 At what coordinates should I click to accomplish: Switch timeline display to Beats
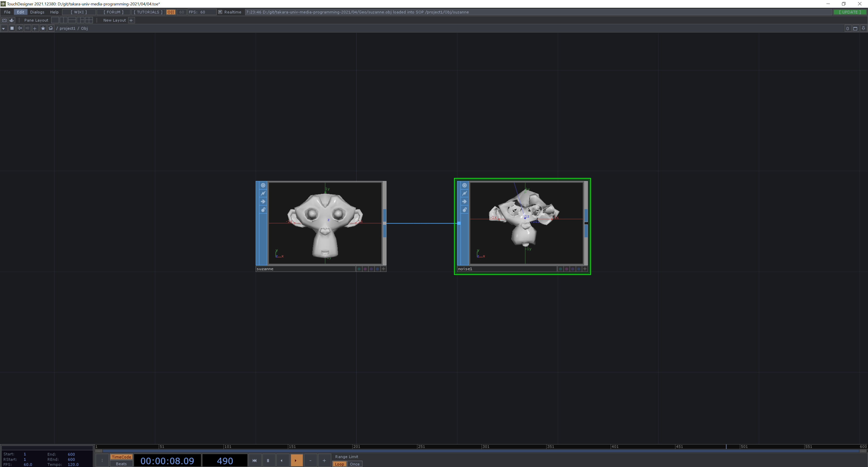(x=121, y=464)
